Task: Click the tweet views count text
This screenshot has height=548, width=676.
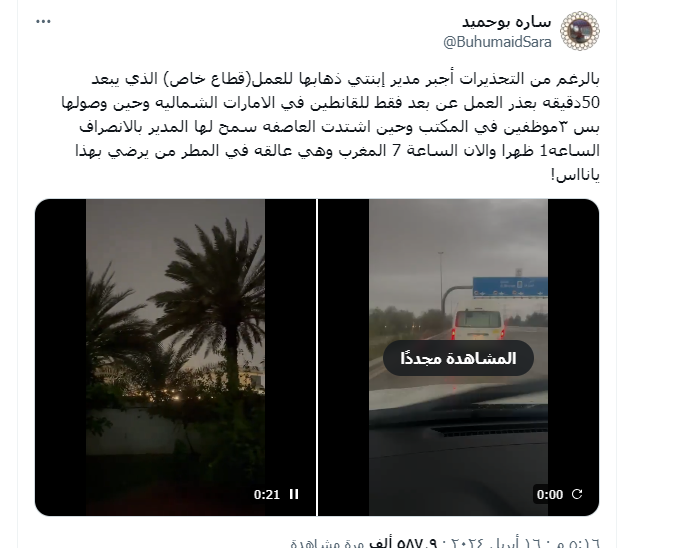Action: click(x=364, y=542)
